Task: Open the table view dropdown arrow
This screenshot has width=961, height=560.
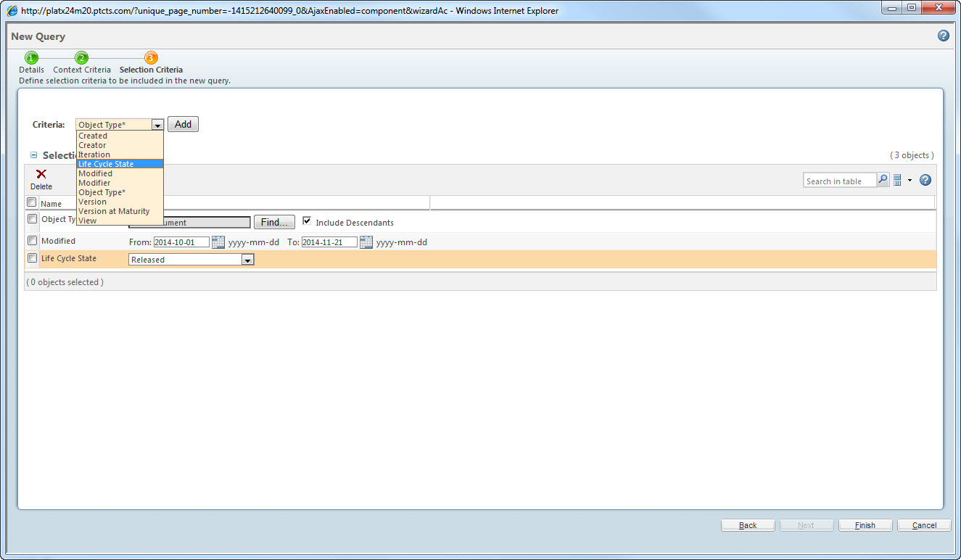Action: click(910, 181)
